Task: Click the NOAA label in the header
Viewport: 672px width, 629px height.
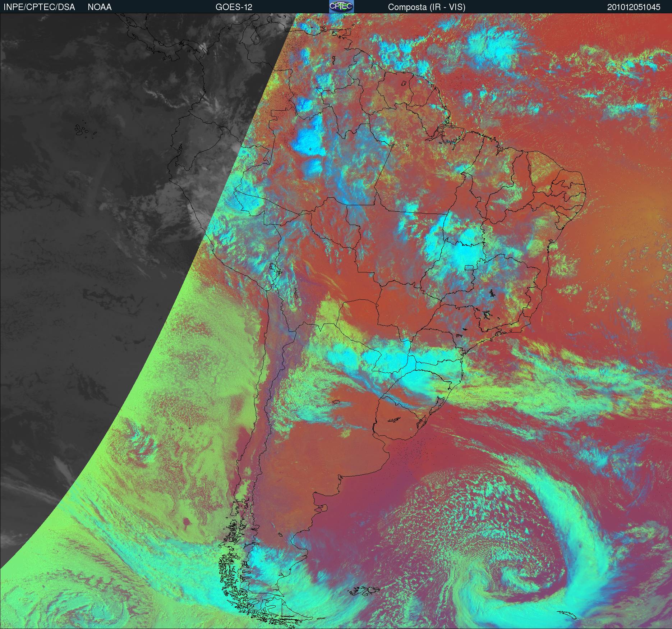Action: coord(100,7)
